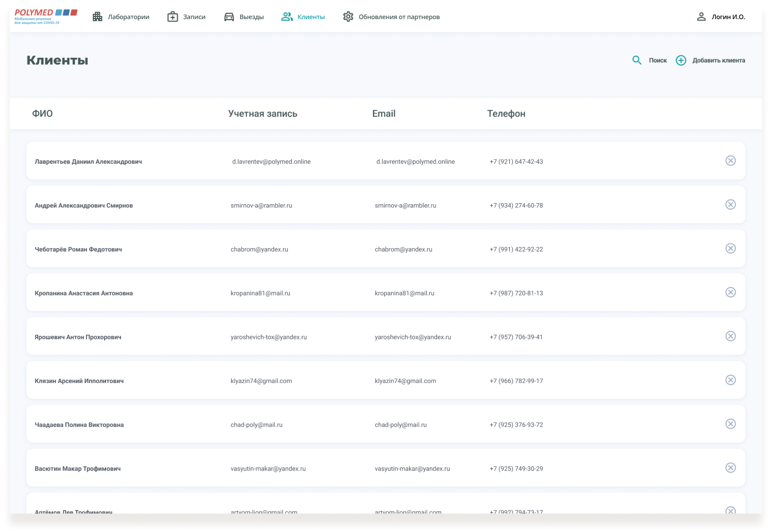Viewport: 770px width, 532px height.
Task: Click the plus circle add client icon
Action: (x=681, y=60)
